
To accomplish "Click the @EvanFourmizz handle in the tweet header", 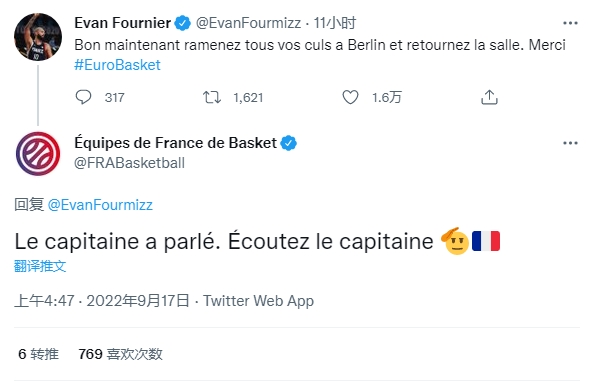I will [248, 23].
